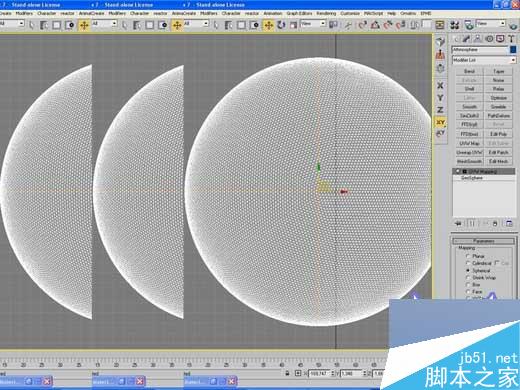Activate the Select and Rotate tool
Viewport: 520px width, 390px height.
281,25
